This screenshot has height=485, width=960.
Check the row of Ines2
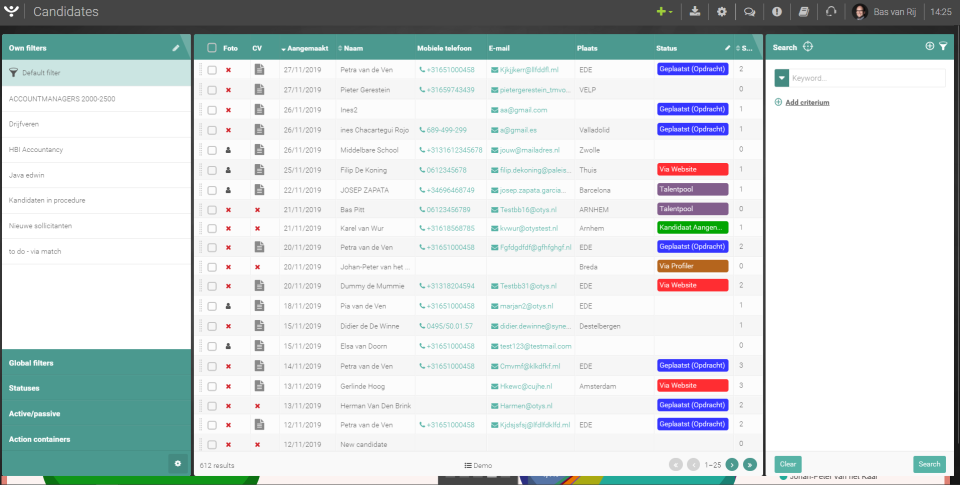point(212,110)
